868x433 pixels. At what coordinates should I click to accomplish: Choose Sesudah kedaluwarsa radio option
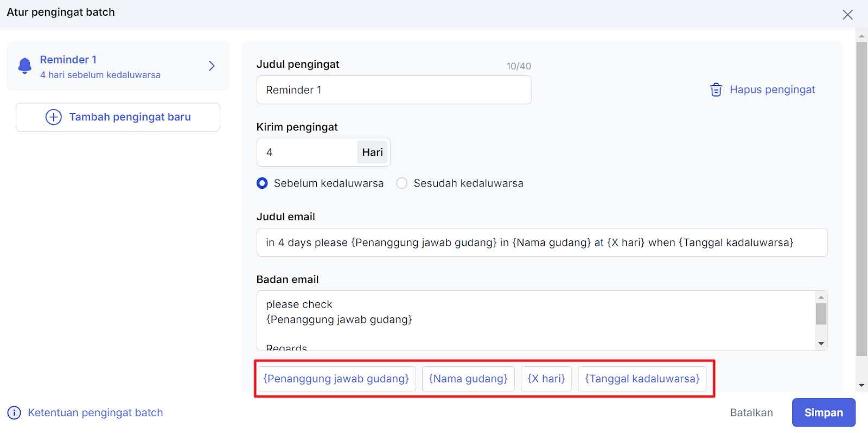coord(402,183)
